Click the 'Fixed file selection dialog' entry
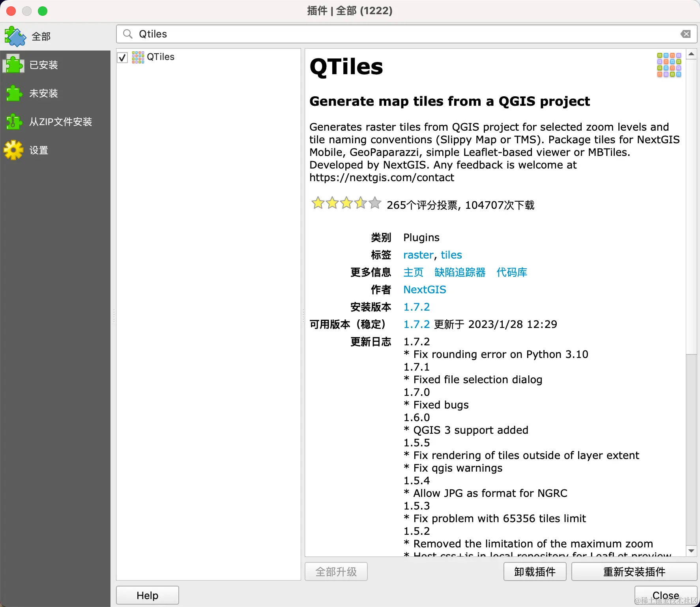This screenshot has width=700, height=607. coord(478,380)
